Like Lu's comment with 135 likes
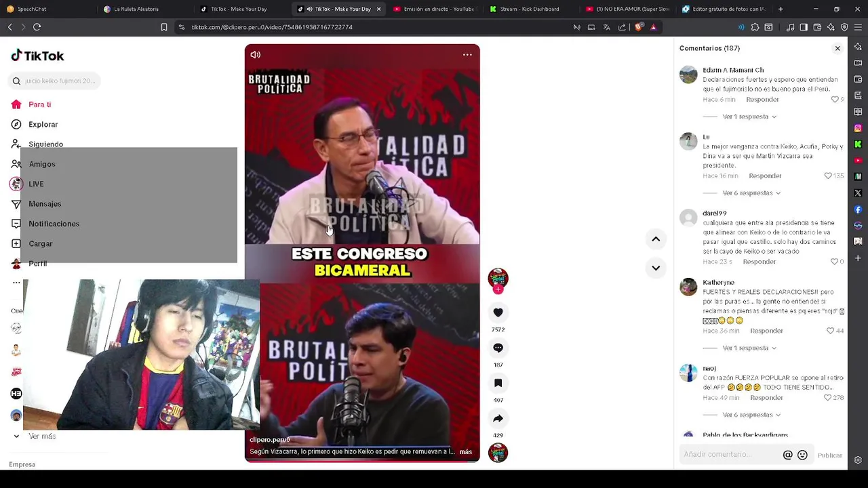Image resolution: width=868 pixels, height=488 pixels. pyautogui.click(x=828, y=176)
